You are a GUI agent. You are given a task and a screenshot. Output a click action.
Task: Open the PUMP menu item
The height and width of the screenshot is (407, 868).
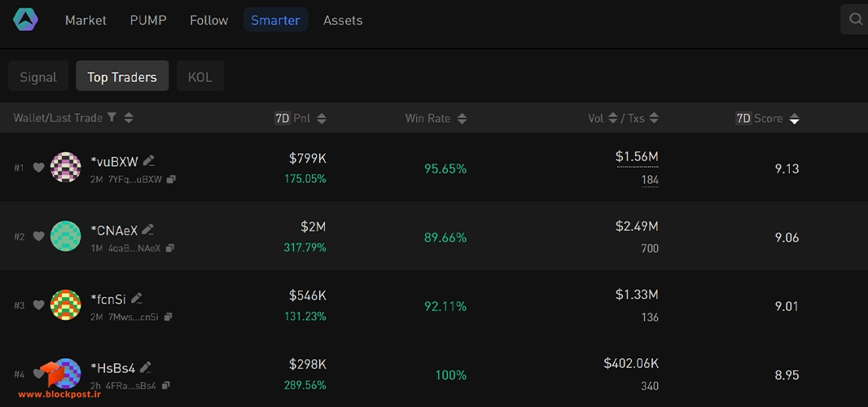pyautogui.click(x=148, y=20)
